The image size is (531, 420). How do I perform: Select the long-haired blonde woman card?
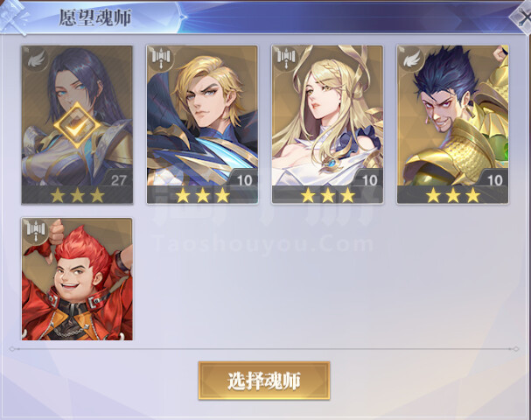coord(327,124)
